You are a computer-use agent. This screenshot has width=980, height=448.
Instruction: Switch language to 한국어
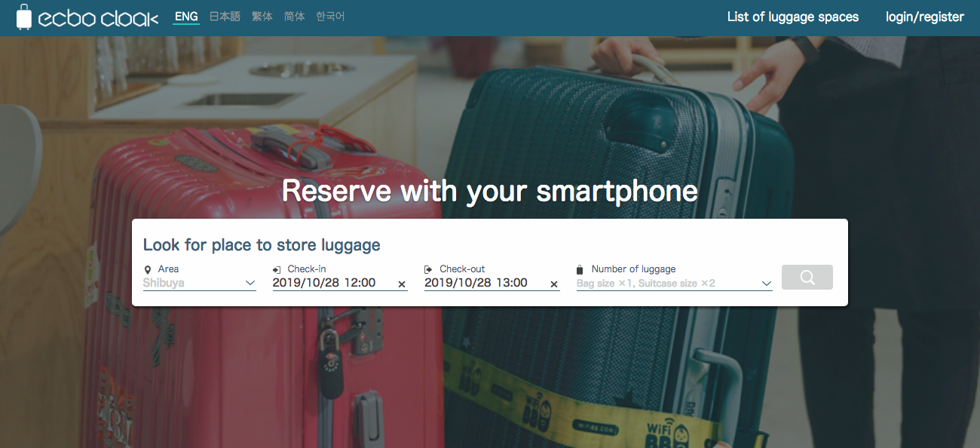(330, 16)
